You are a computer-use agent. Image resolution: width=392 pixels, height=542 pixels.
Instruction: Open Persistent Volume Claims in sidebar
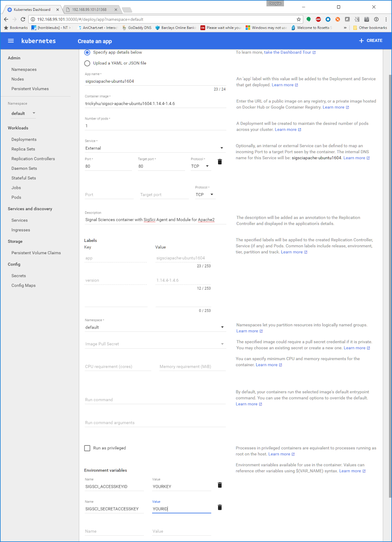pos(36,253)
